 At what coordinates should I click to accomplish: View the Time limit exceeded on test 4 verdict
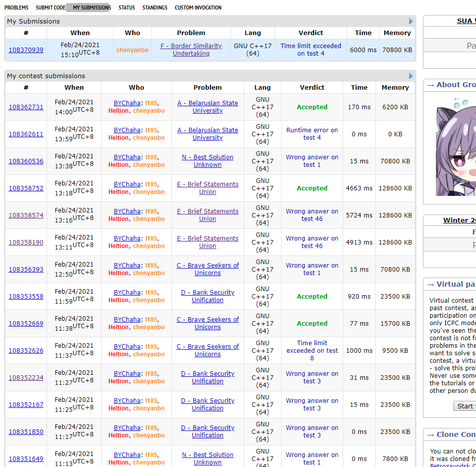(x=311, y=50)
